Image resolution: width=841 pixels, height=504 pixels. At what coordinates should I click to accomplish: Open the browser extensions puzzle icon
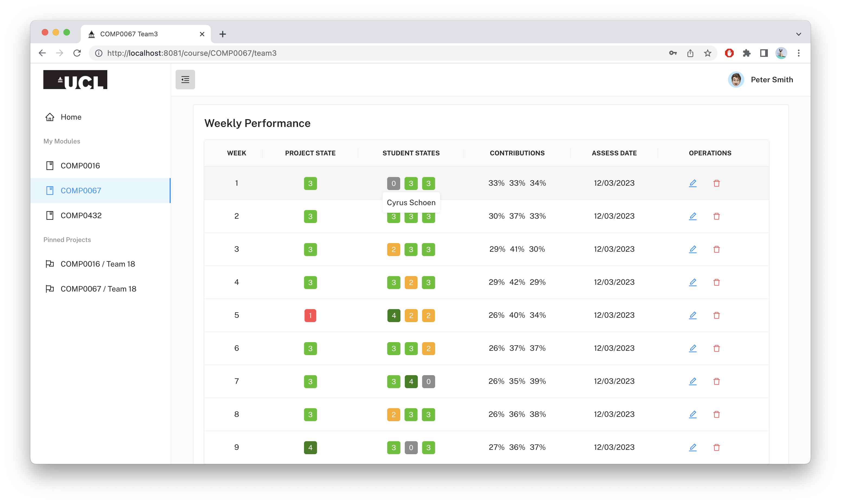746,53
